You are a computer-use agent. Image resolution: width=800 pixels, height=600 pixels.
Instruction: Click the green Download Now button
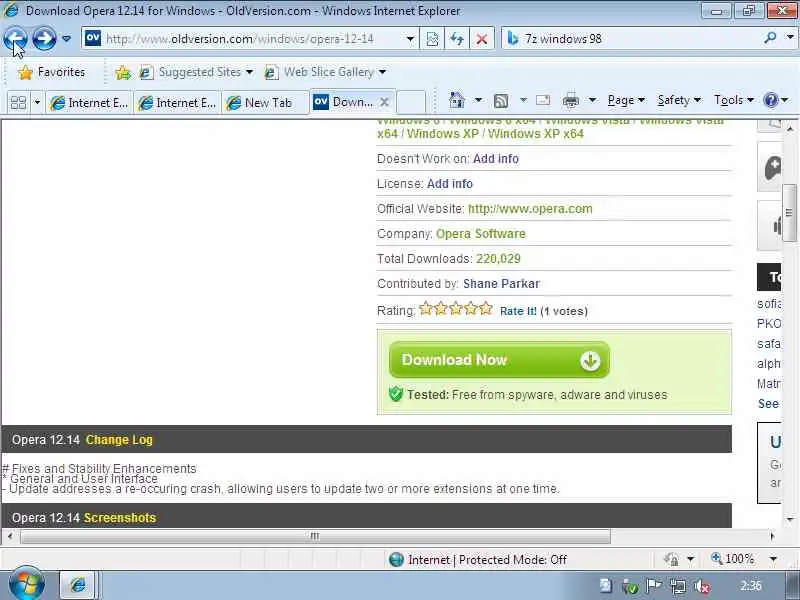click(x=499, y=360)
